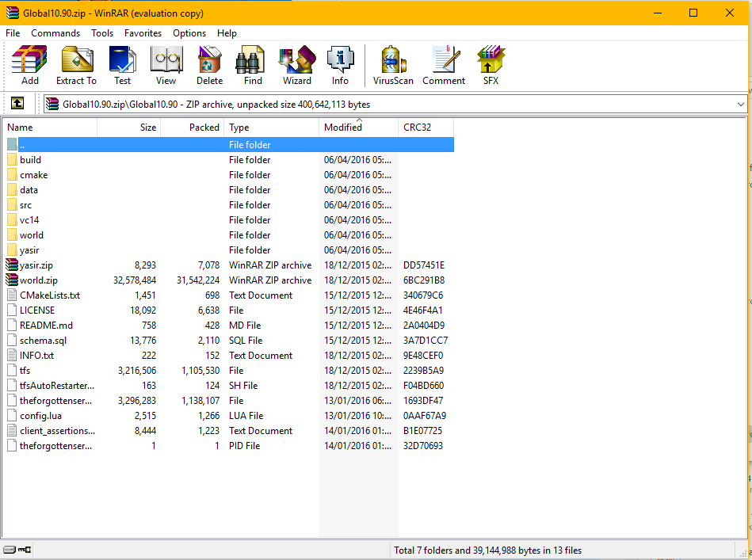Click CRC32 value DD57451E
This screenshot has width=752, height=560.
pyautogui.click(x=424, y=265)
